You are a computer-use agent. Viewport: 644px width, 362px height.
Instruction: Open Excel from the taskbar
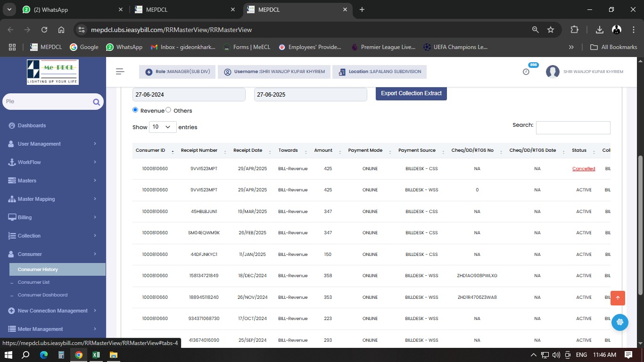coord(96,355)
